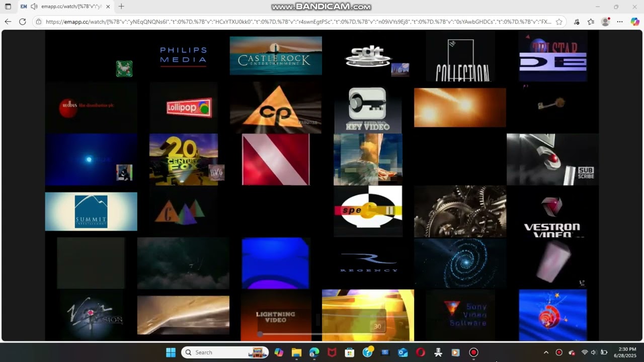This screenshot has width=644, height=362.
Task: View site information for emapp.cc
Action: (x=39, y=22)
